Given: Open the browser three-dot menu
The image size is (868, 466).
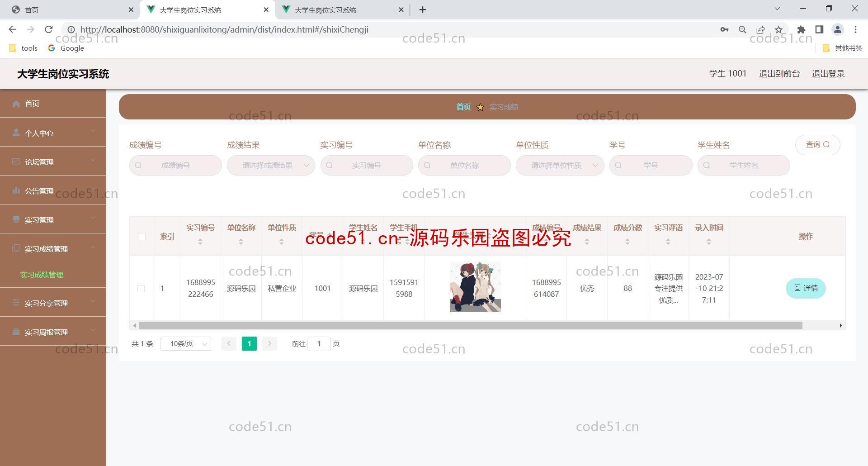Looking at the screenshot, I should coord(855,29).
